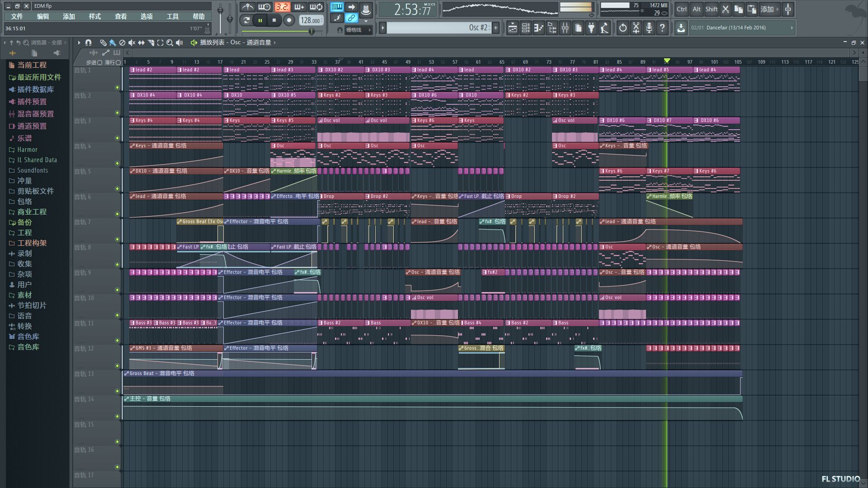Toggle the link/multilink controllers button
The image size is (868, 488).
coord(351,18)
